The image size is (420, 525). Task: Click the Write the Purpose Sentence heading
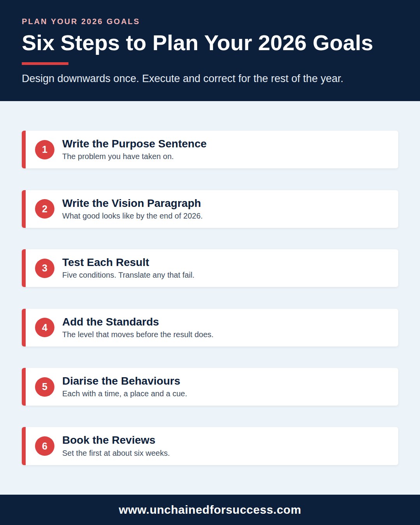point(134,144)
